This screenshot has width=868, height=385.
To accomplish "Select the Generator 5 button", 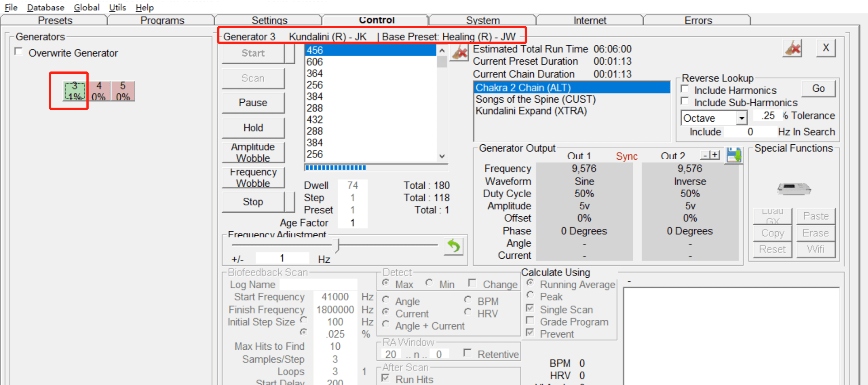I will [123, 91].
